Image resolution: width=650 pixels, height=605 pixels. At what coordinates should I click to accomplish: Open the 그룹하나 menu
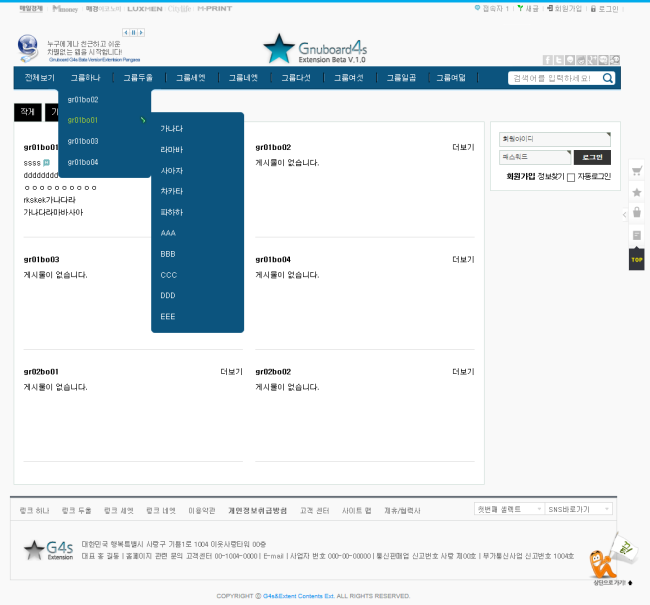85,78
